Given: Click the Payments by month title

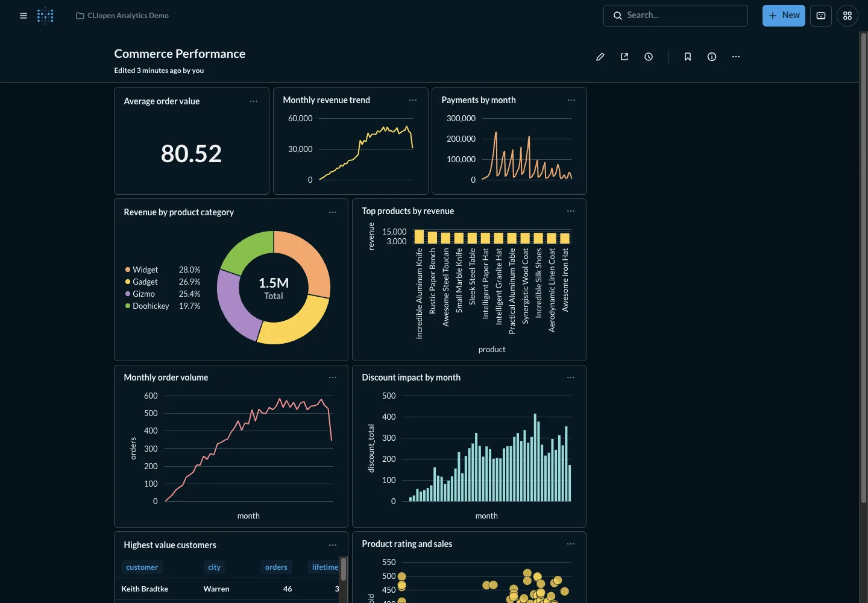Looking at the screenshot, I should click(479, 100).
